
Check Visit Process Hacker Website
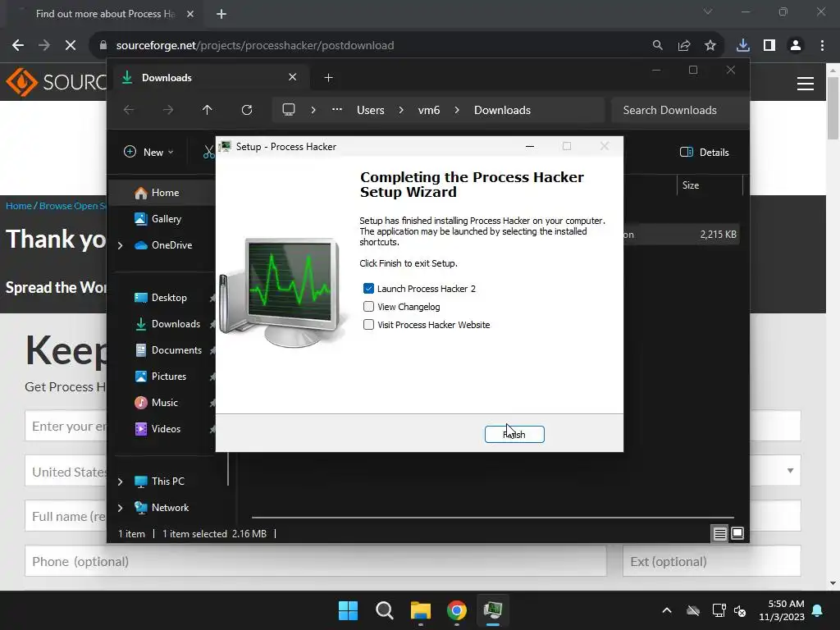368,325
